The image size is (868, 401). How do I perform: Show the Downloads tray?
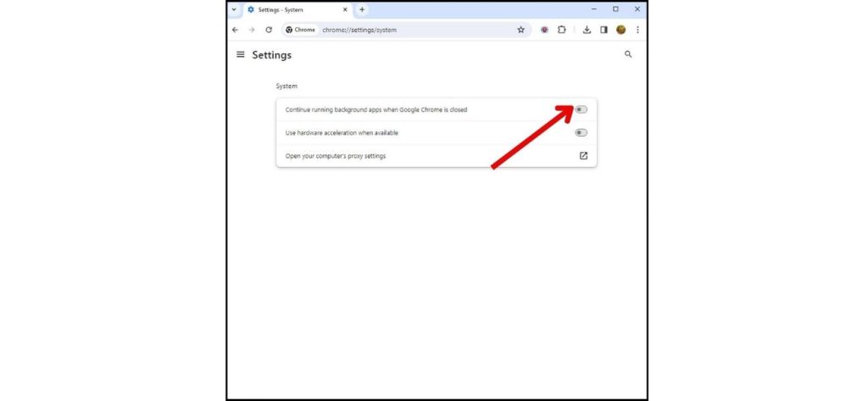tap(587, 30)
